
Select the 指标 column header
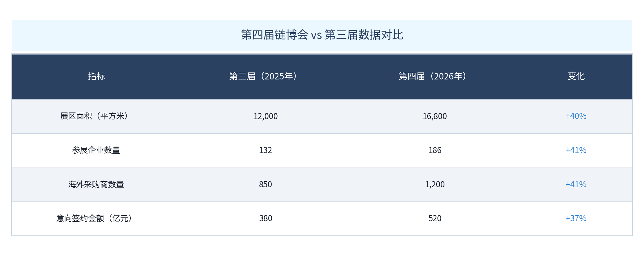tap(96, 76)
